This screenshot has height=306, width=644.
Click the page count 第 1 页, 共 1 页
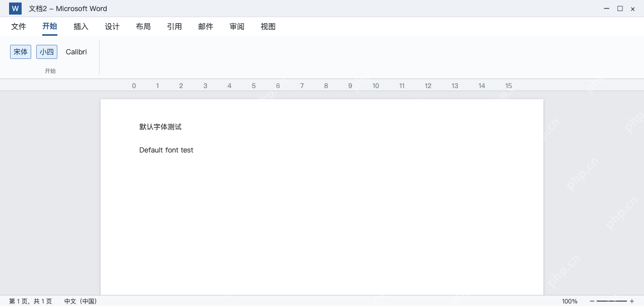tap(31, 301)
